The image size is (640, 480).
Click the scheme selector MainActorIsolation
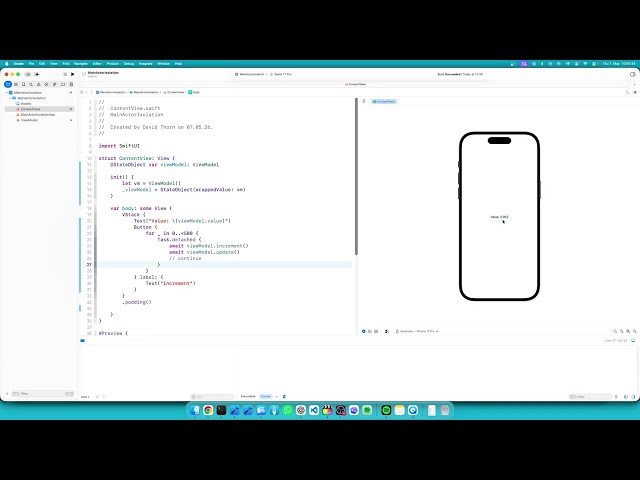tap(250, 74)
